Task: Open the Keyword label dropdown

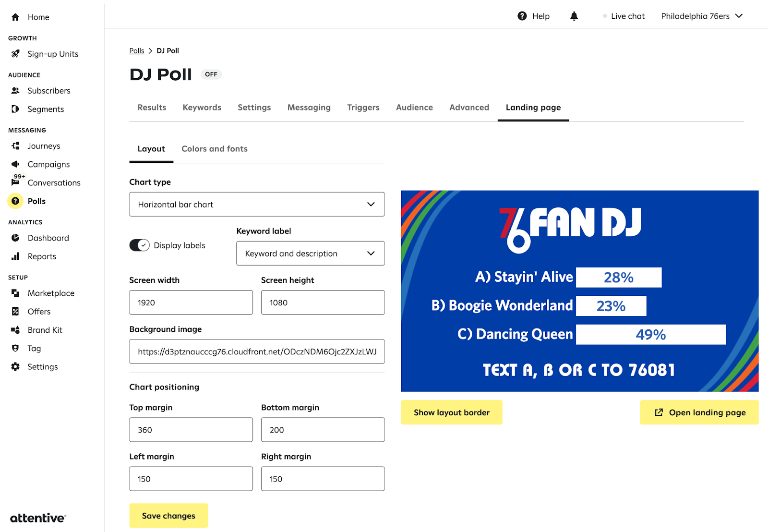Action: [x=310, y=254]
